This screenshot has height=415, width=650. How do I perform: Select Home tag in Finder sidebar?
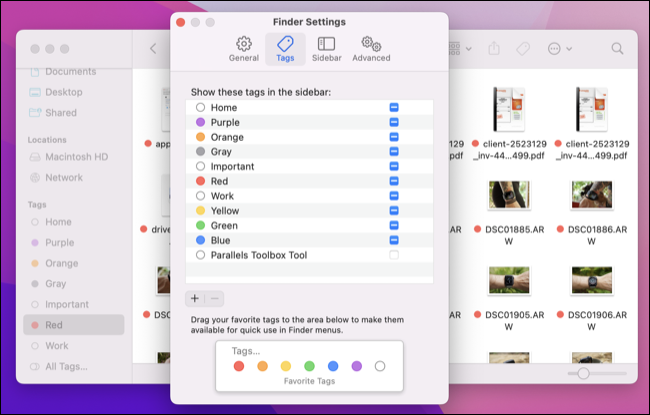(x=74, y=222)
